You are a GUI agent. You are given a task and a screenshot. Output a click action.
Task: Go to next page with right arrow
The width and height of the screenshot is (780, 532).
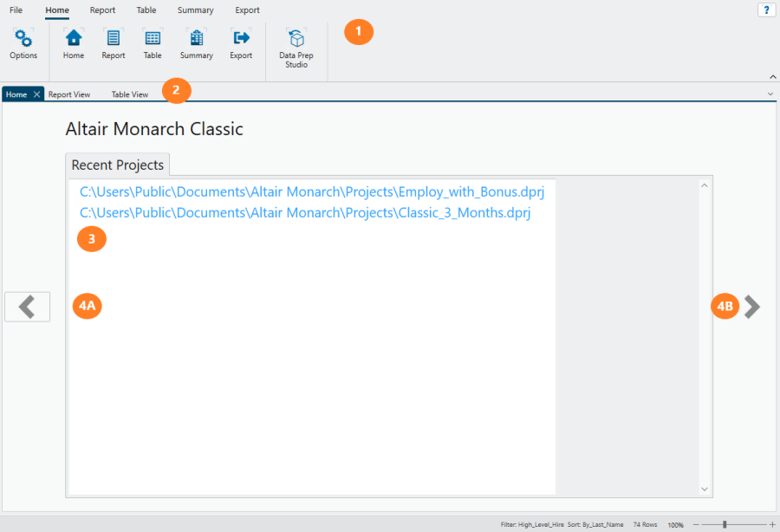751,307
